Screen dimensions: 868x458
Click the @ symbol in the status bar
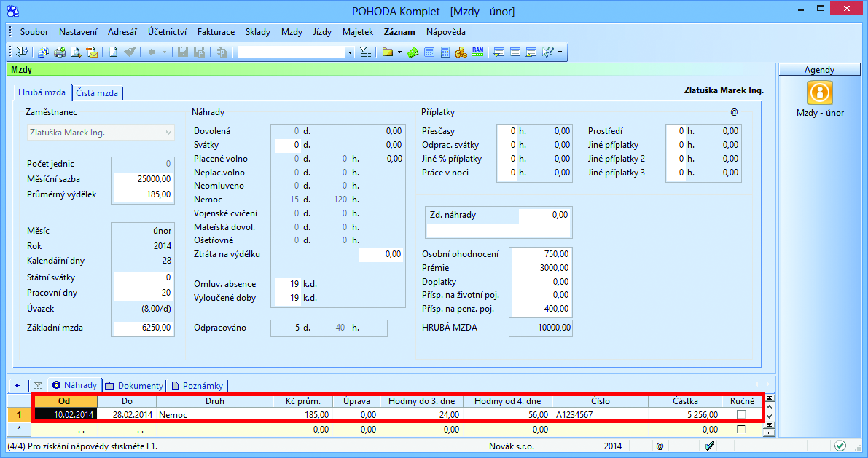tap(660, 446)
